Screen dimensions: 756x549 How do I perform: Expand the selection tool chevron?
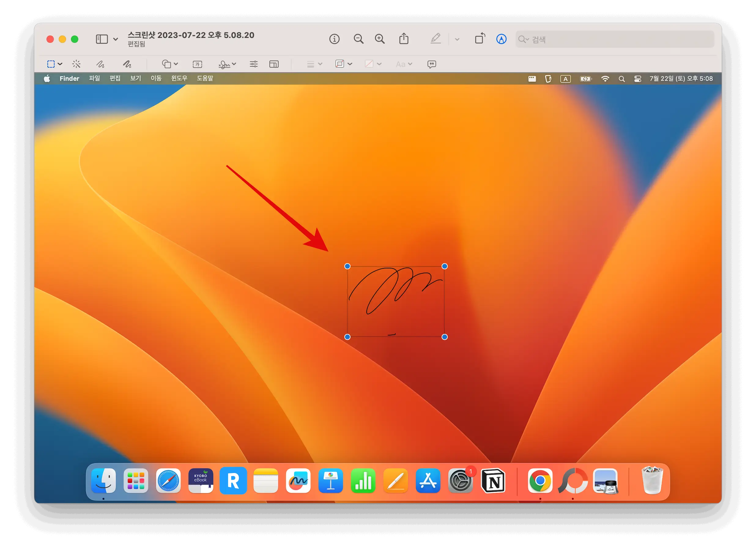[60, 64]
